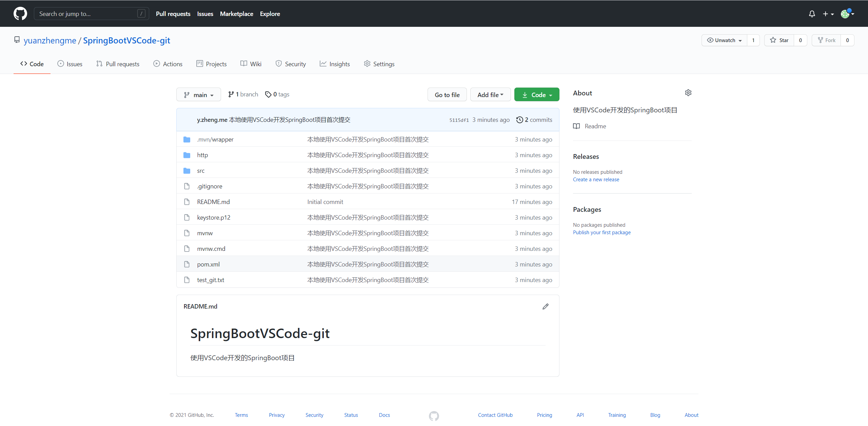This screenshot has width=868, height=426.
Task: Focus the Search or jump to field
Action: 92,14
